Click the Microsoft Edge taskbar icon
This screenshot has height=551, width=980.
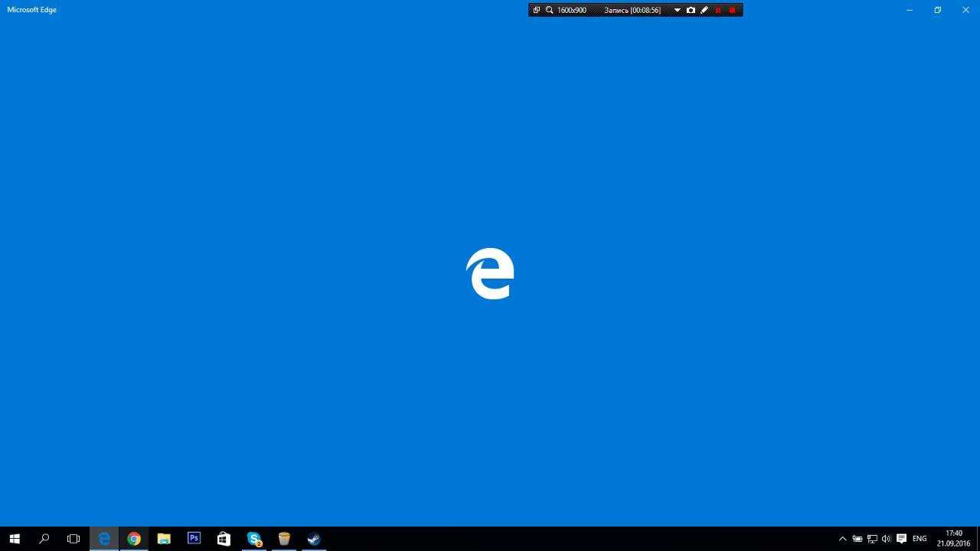[104, 539]
